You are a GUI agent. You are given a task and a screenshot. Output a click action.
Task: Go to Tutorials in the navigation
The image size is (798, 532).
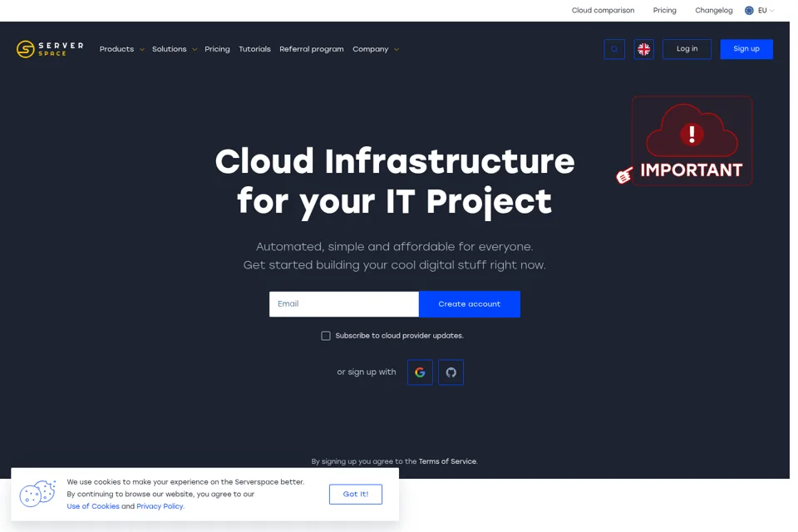pyautogui.click(x=254, y=49)
